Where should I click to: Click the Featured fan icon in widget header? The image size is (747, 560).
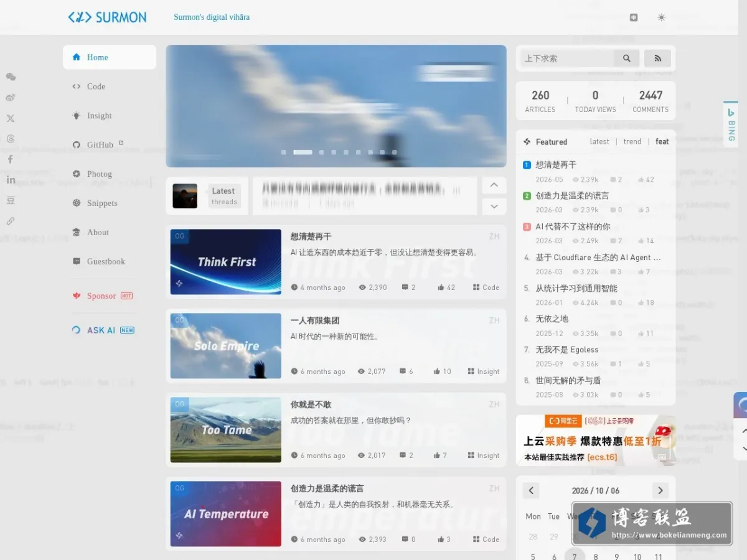coord(527,142)
